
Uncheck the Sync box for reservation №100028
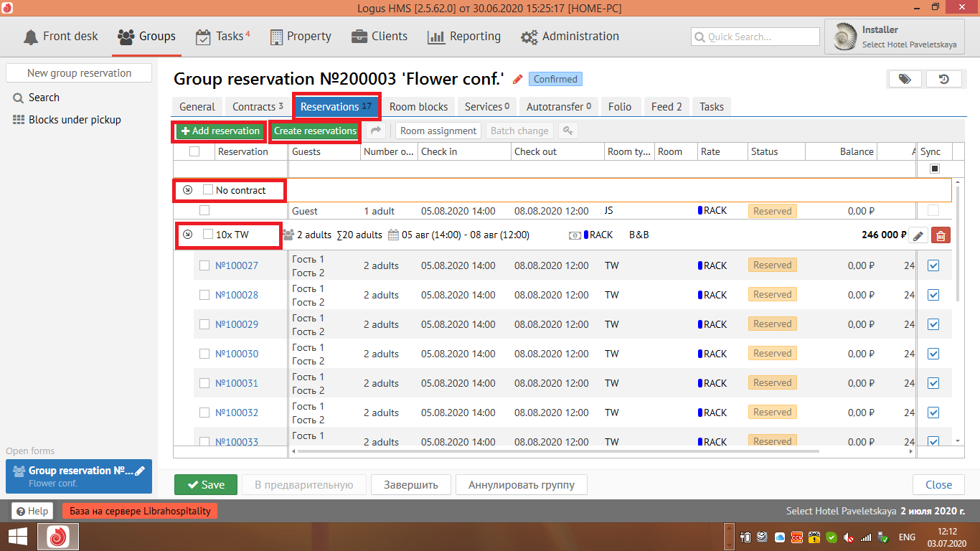pyautogui.click(x=933, y=295)
